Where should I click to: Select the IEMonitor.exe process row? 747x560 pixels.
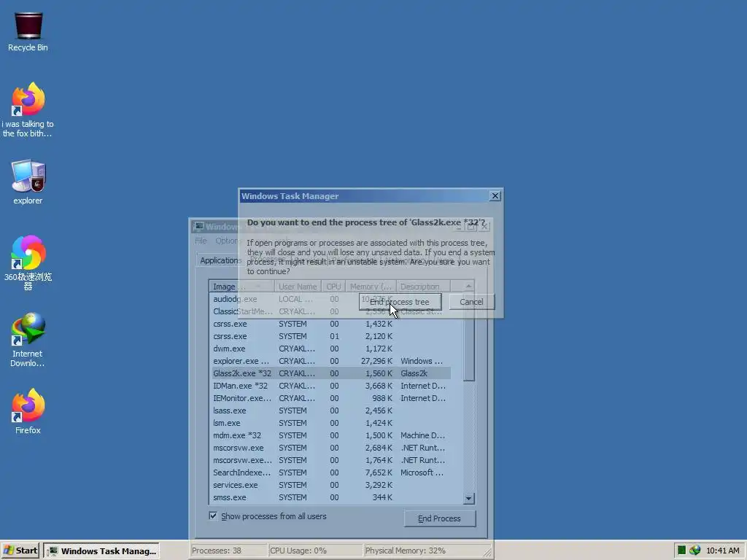pyautogui.click(x=331, y=398)
